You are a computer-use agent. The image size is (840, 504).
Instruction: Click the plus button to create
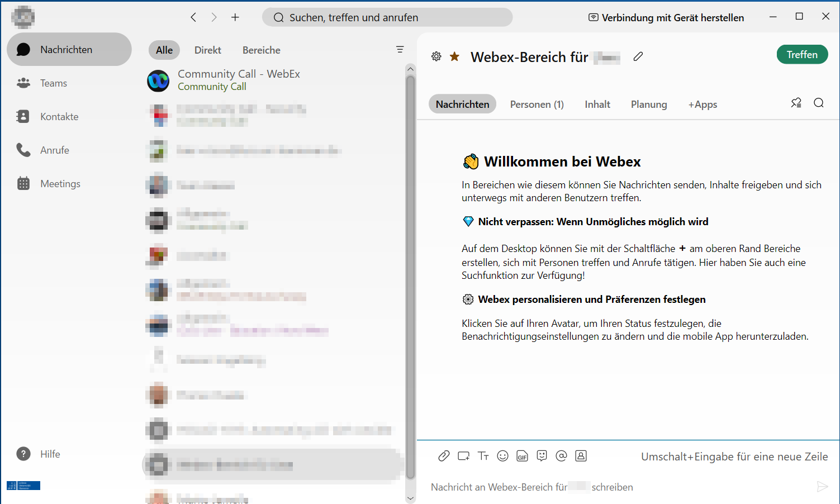pyautogui.click(x=235, y=17)
